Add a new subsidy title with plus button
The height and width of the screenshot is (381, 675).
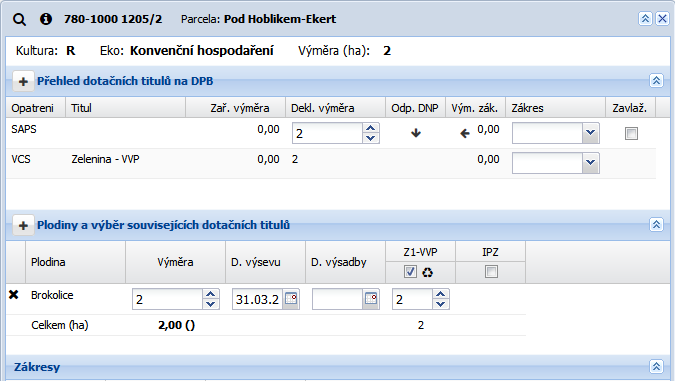pos(23,81)
